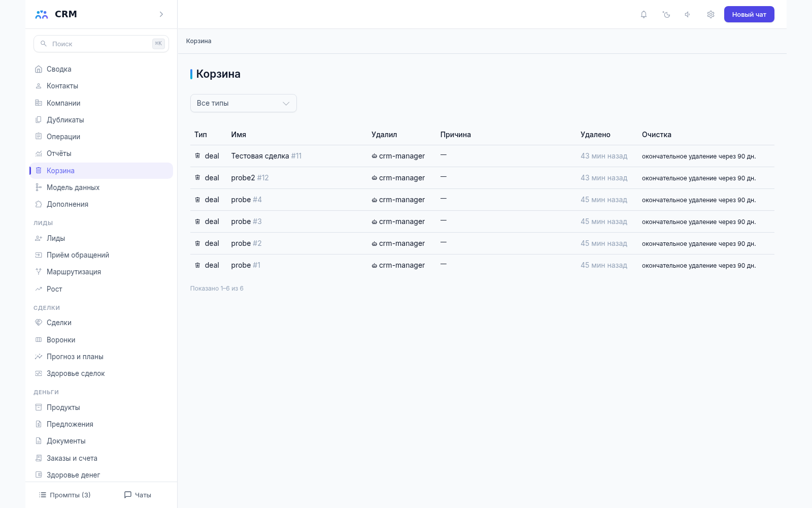Toggle sound speaker icon
The width and height of the screenshot is (812, 508).
(688, 14)
